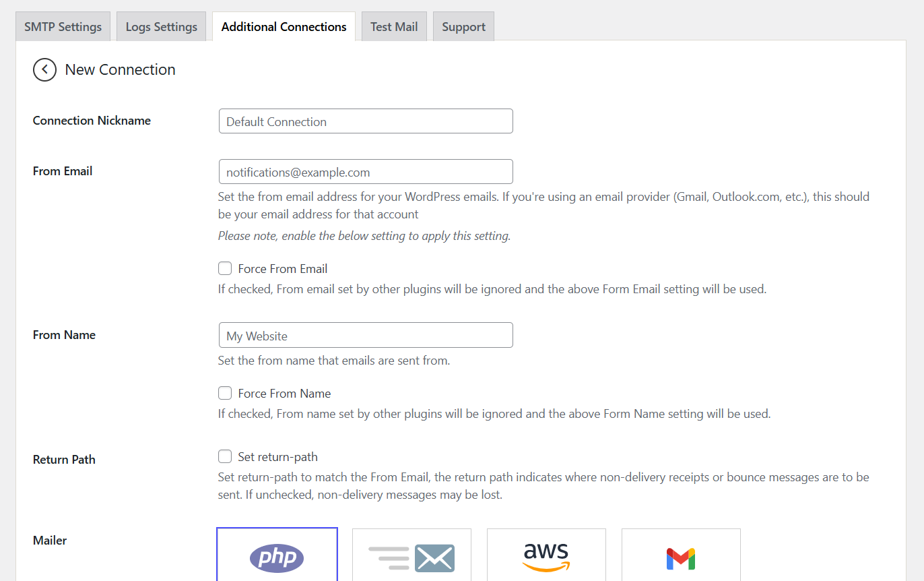Click the Mailer section label
924x581 pixels.
[x=50, y=541]
